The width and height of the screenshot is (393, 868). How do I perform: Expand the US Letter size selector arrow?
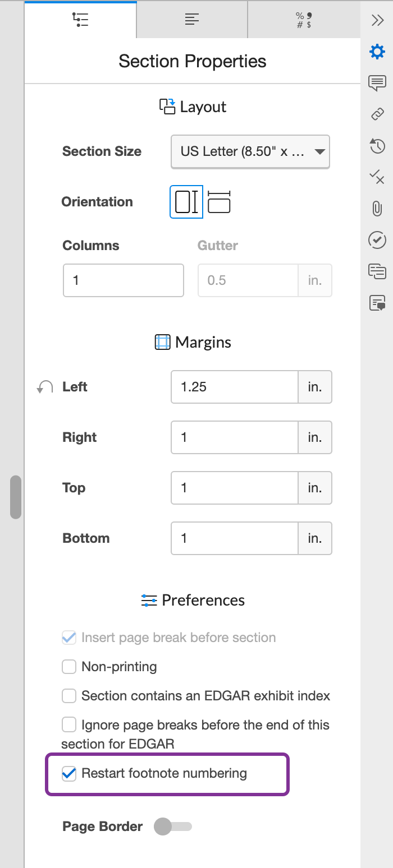tap(319, 151)
